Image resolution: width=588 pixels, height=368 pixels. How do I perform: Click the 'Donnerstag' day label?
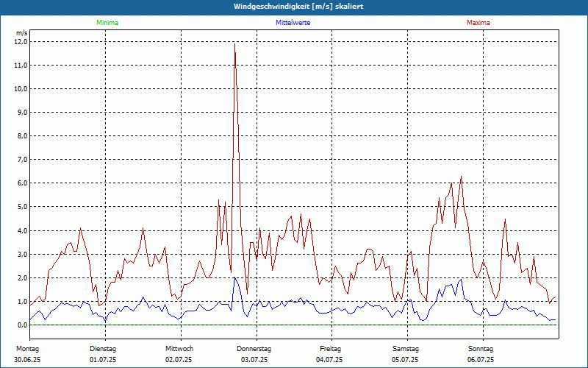tap(254, 349)
